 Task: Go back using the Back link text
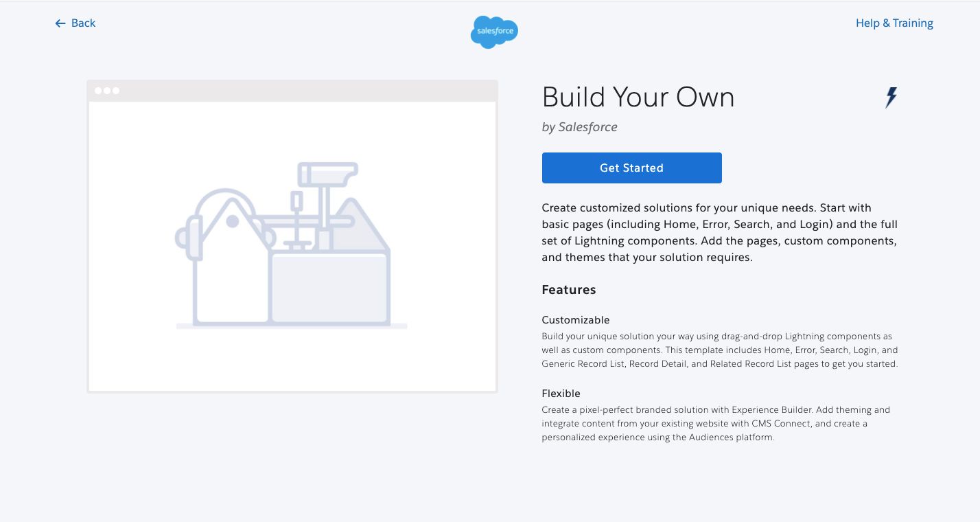coord(83,23)
